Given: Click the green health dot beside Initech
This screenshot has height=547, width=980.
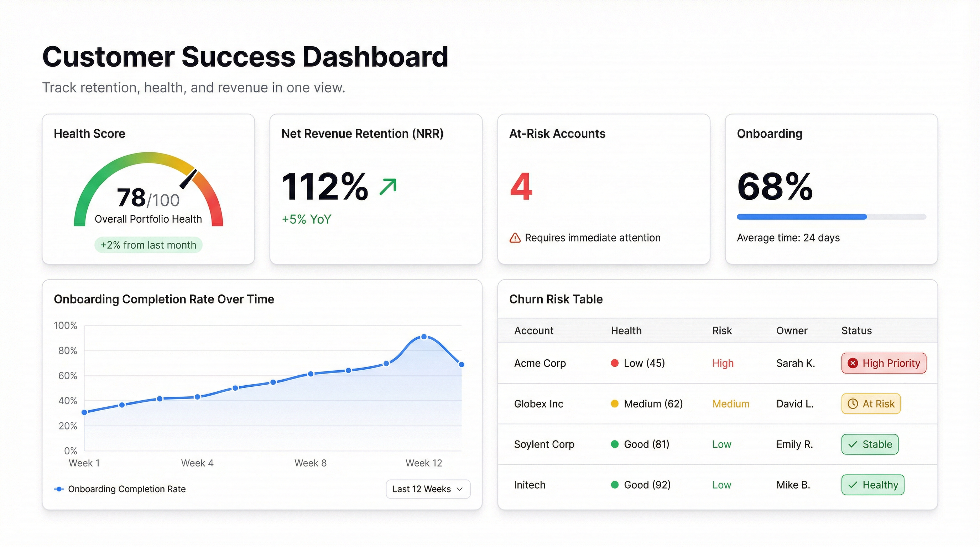Looking at the screenshot, I should [x=615, y=485].
